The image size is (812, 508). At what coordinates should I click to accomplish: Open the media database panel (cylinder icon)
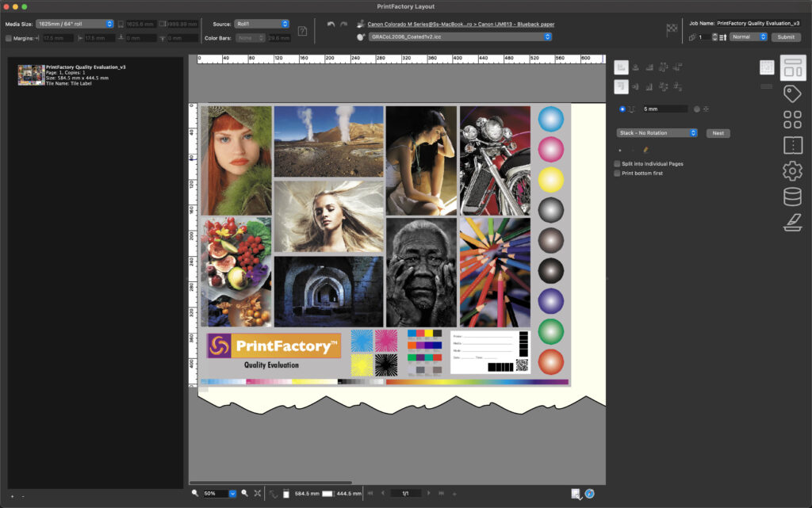point(792,196)
